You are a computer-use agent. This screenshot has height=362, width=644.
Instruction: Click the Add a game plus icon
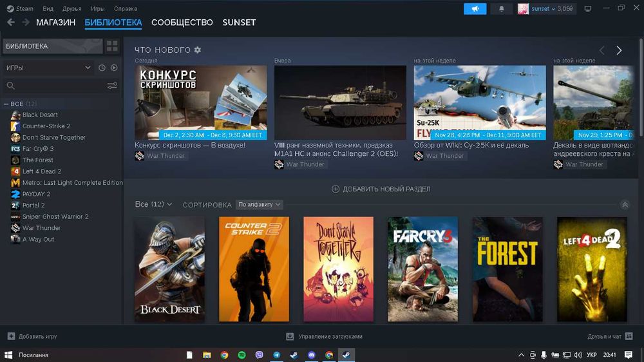point(11,336)
